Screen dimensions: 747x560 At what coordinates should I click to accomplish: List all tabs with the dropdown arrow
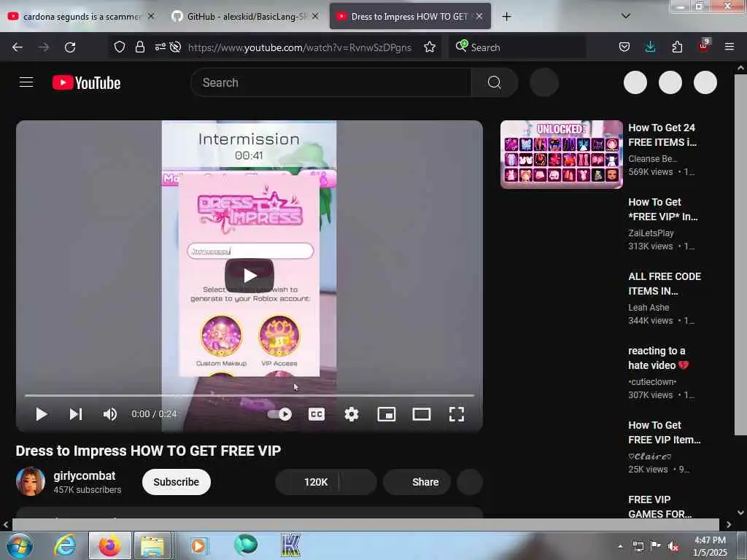click(626, 16)
